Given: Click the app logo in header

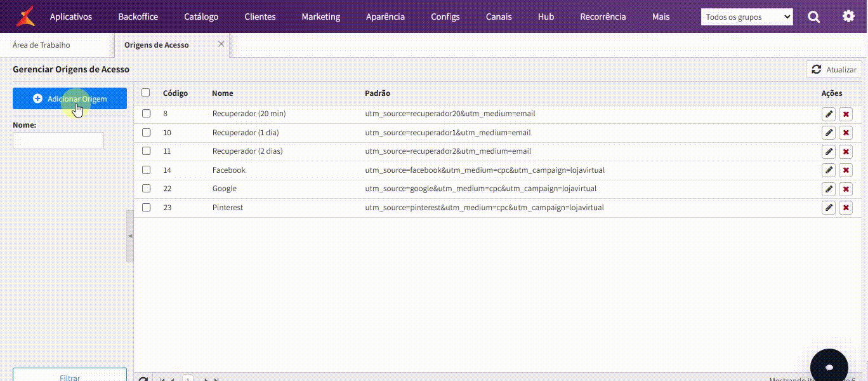Looking at the screenshot, I should tap(26, 17).
